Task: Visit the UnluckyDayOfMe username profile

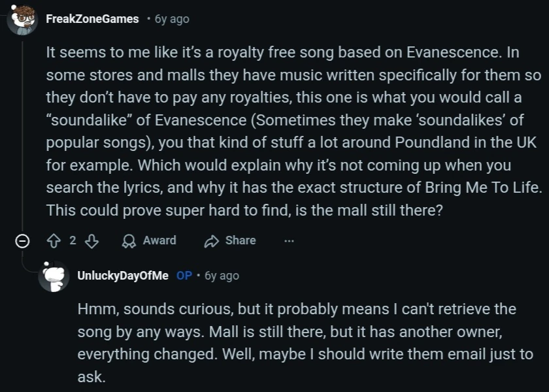Action: (x=123, y=276)
